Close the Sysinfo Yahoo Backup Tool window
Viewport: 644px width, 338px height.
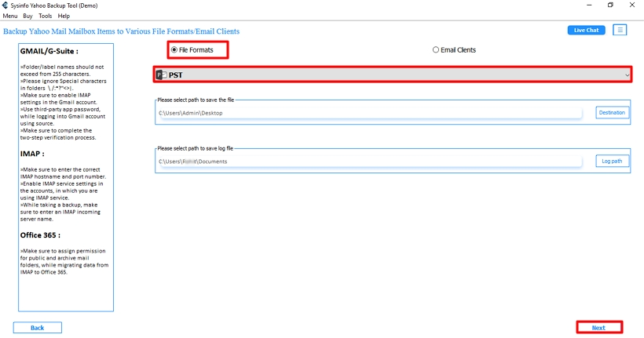632,5
